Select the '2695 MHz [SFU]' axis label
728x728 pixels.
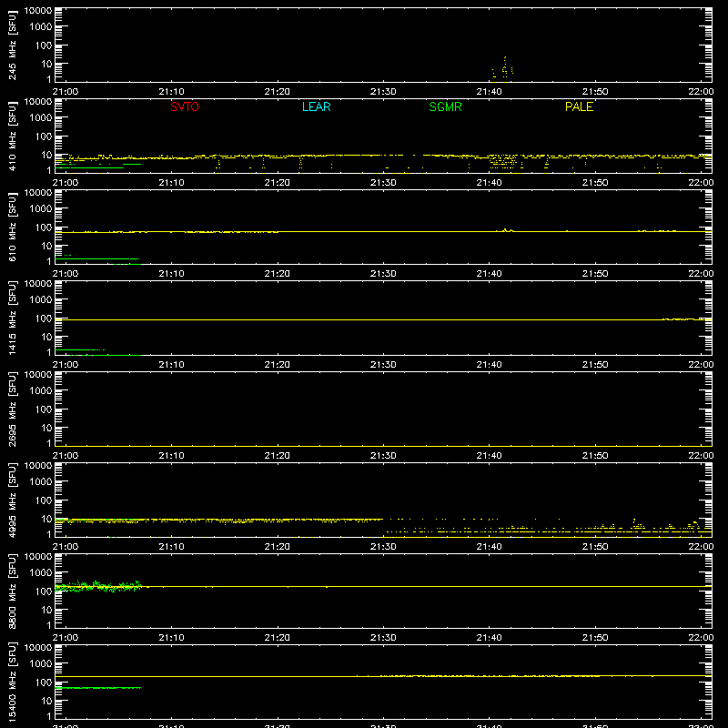point(12,409)
